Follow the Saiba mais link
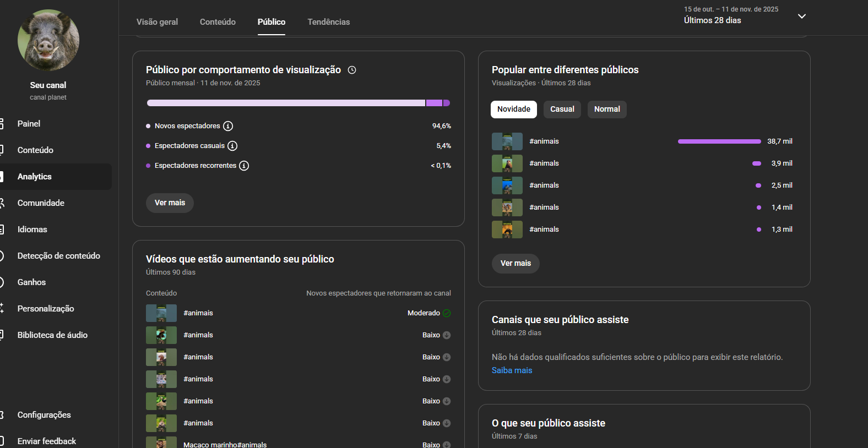This screenshot has width=868, height=448. coord(512,370)
